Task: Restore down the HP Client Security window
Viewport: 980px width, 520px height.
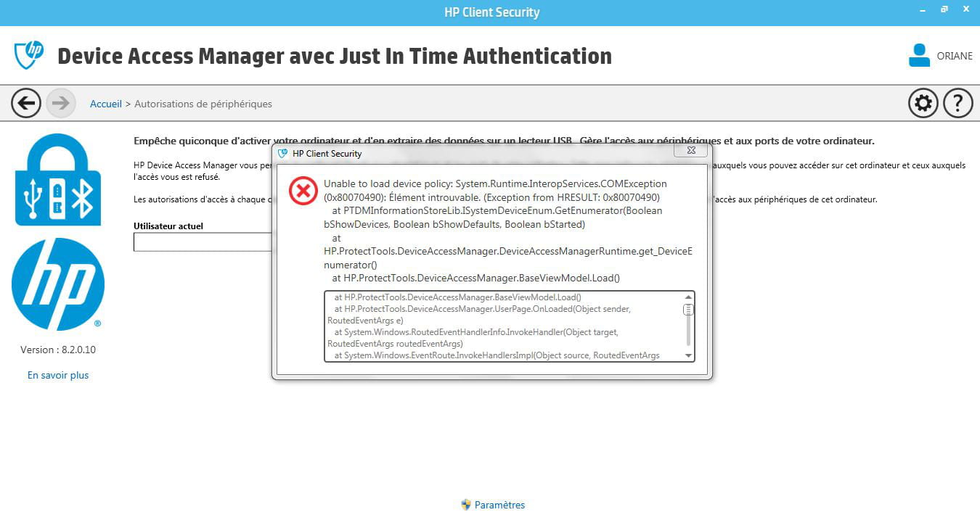Action: 944,9
